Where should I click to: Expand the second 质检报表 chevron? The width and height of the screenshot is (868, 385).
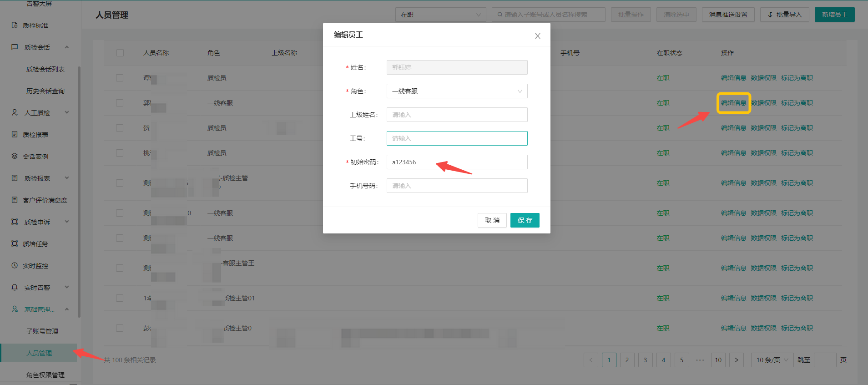click(67, 178)
